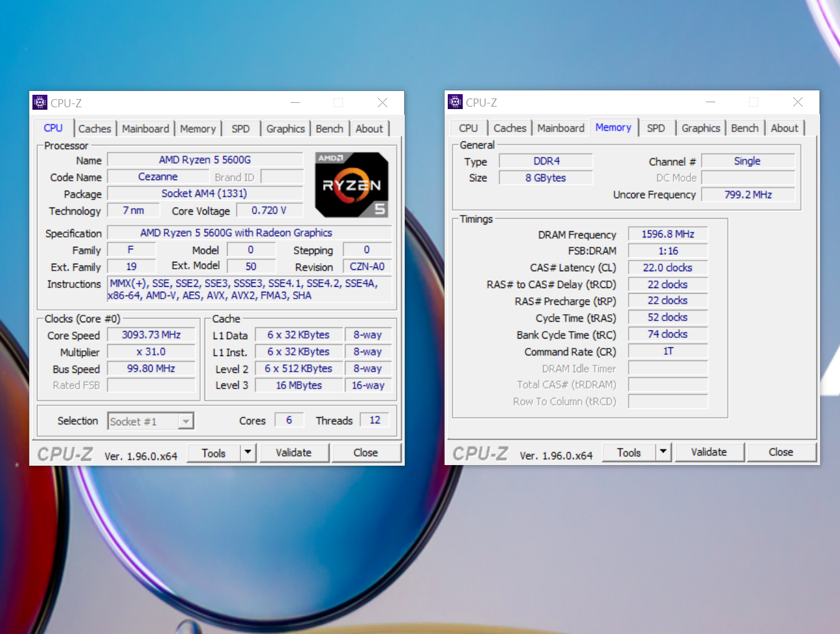Image resolution: width=840 pixels, height=634 pixels.
Task: Click the Level 3 cache value '16 MBytes'
Action: 299,386
